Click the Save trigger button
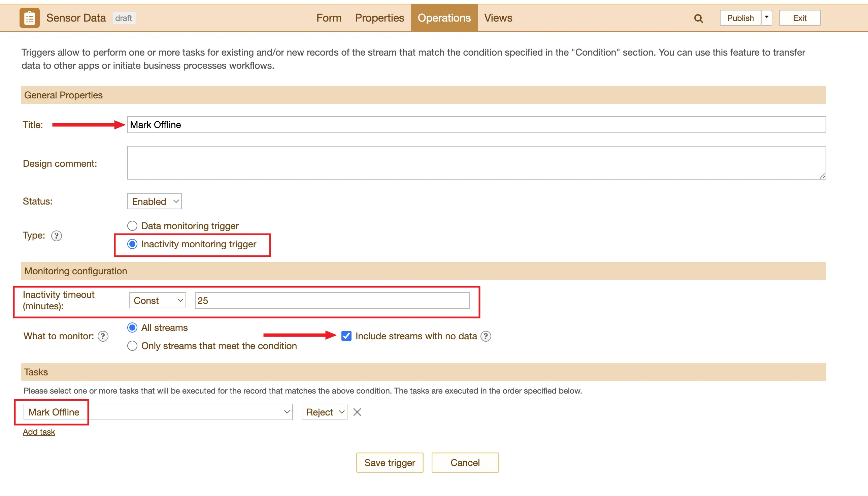 tap(390, 463)
